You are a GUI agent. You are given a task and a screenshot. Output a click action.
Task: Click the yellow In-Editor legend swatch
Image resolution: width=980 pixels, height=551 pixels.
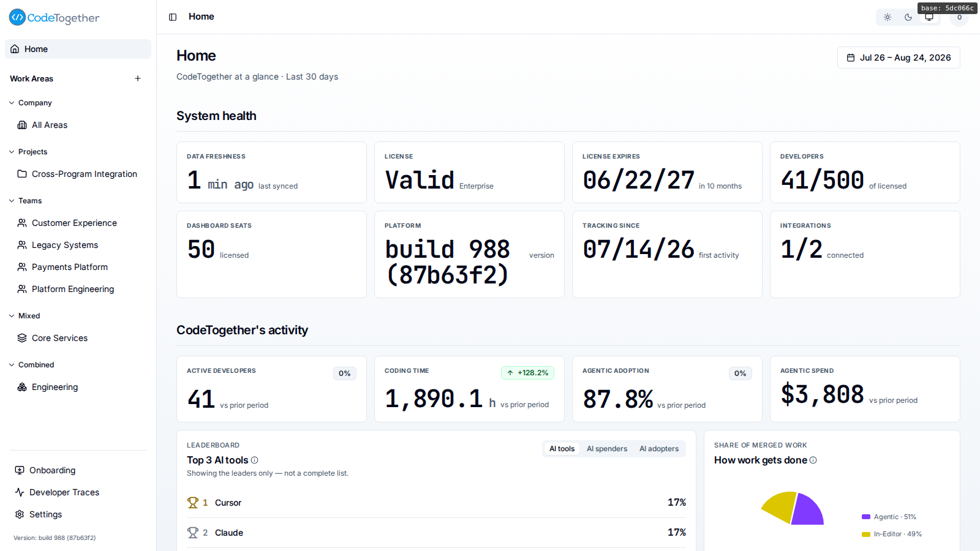tap(866, 534)
